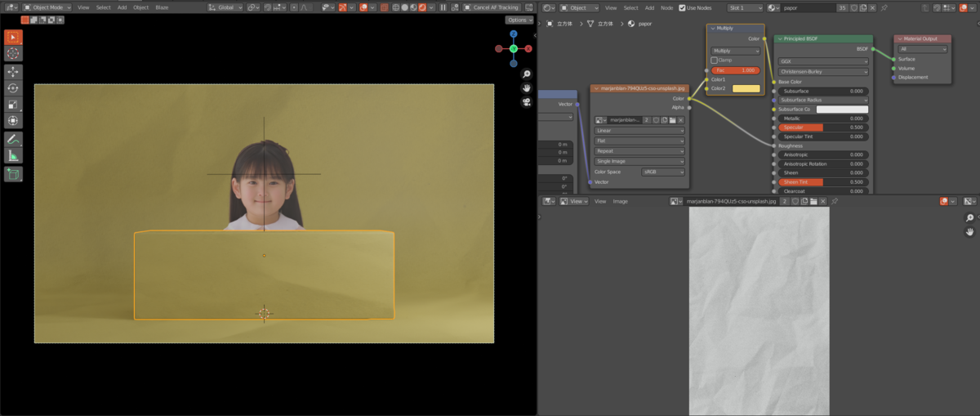Toggle X-ray display in viewport header
The height and width of the screenshot is (416, 980).
pyautogui.click(x=385, y=7)
